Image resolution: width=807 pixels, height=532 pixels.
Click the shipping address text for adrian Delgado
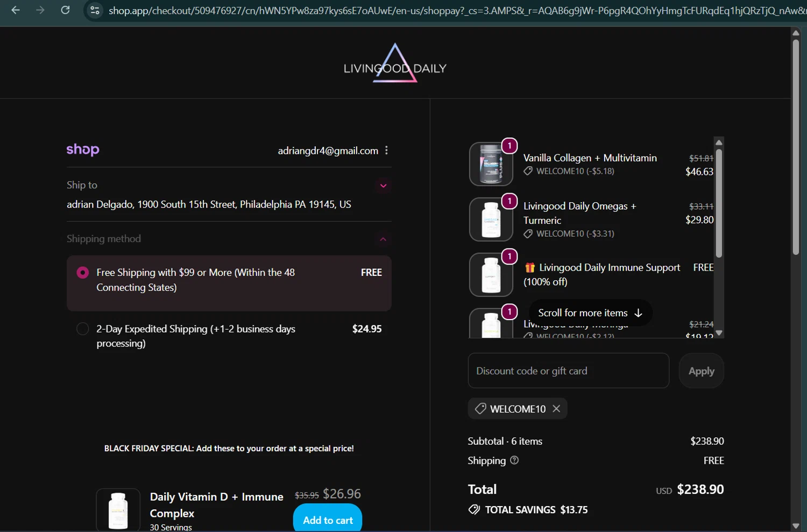209,204
